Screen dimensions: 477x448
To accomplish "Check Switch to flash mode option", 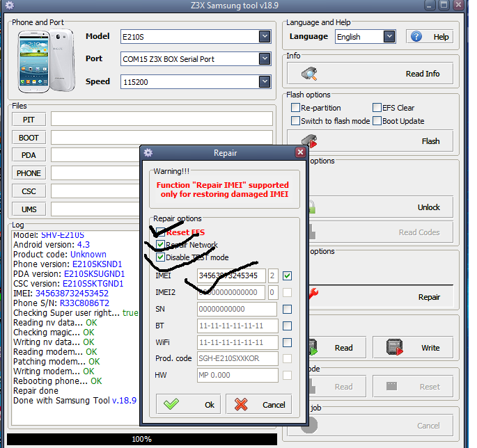I will pyautogui.click(x=295, y=120).
